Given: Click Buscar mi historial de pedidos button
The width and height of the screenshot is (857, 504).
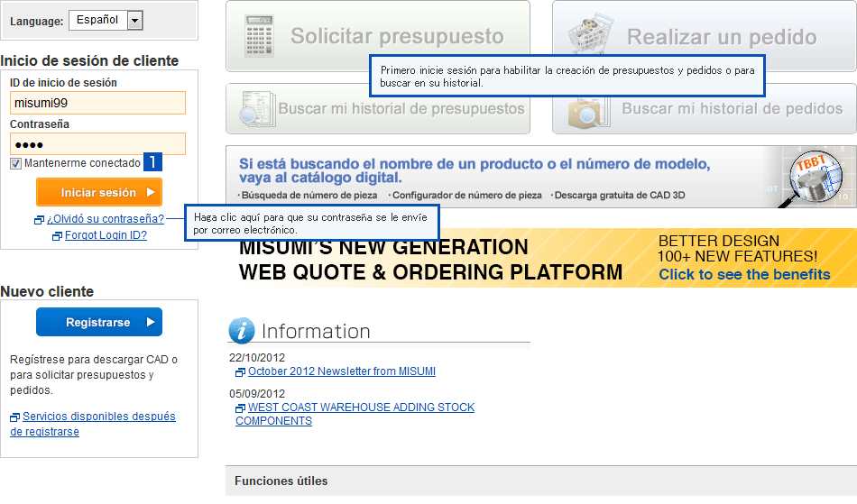Looking at the screenshot, I should tap(704, 109).
